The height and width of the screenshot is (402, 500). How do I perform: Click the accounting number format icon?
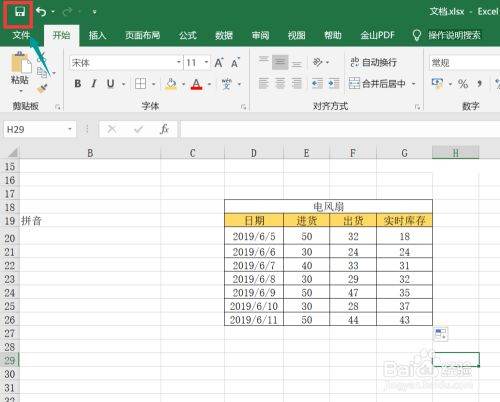pyautogui.click(x=437, y=84)
